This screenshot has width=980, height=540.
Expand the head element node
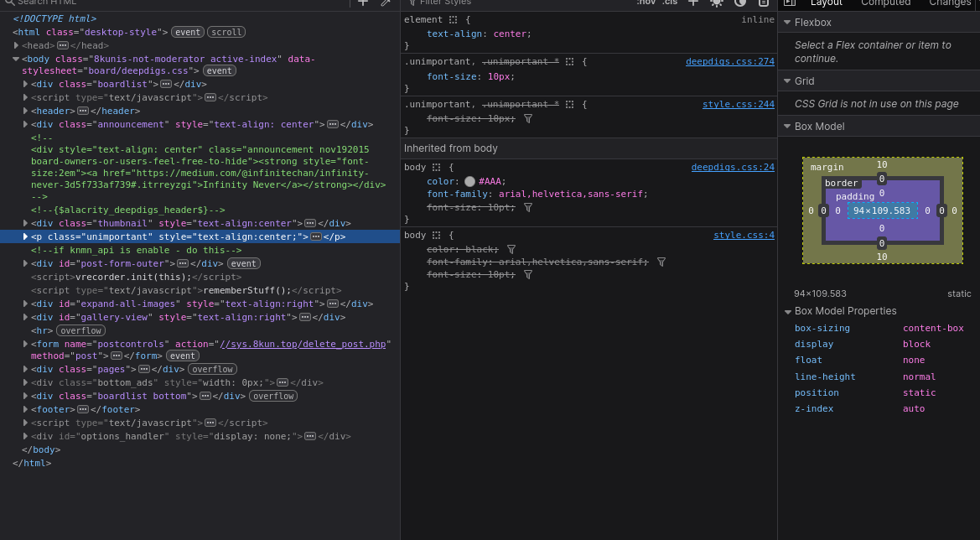pos(16,45)
